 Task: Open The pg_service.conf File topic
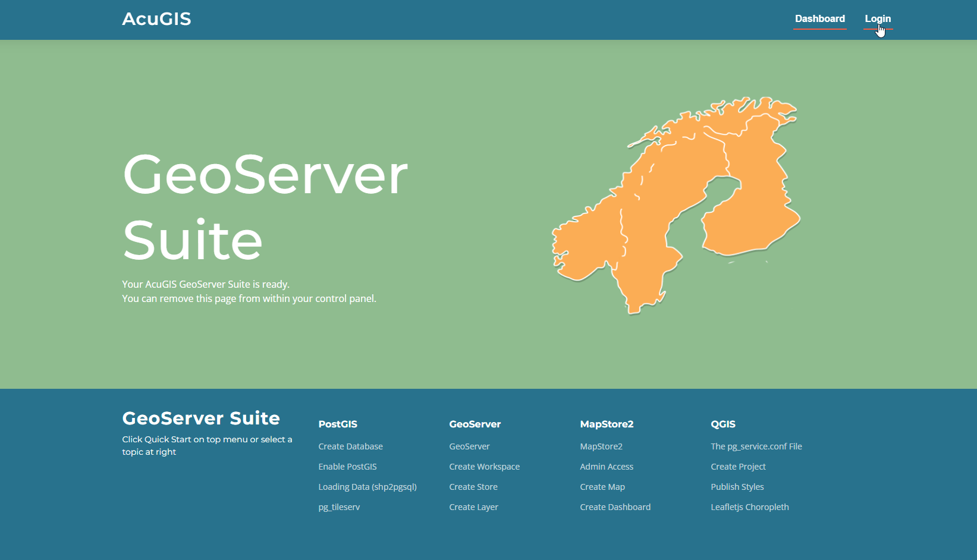(756, 446)
